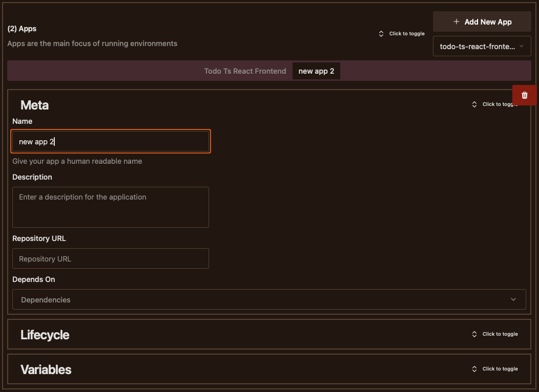
Task: Toggle the Apps section visibility
Action: (402, 33)
